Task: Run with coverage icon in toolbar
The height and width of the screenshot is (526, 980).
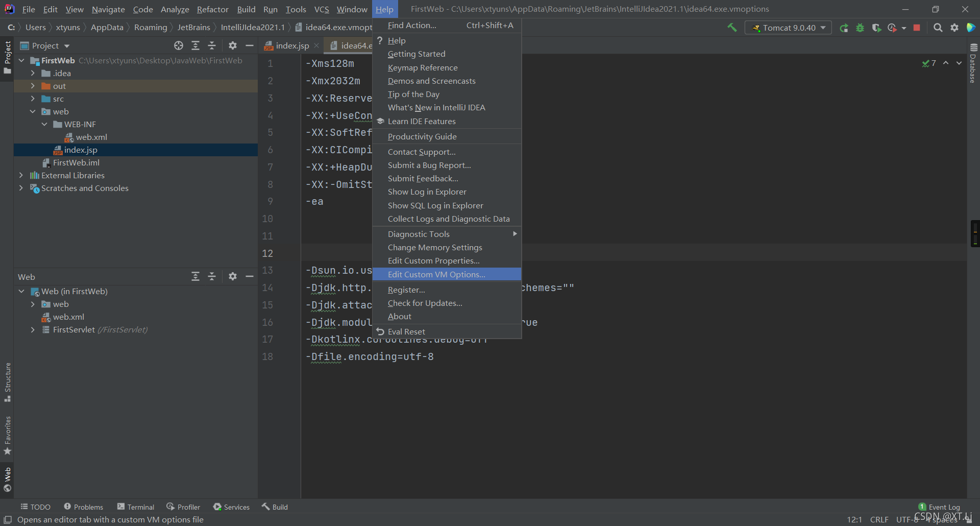Action: (876, 28)
